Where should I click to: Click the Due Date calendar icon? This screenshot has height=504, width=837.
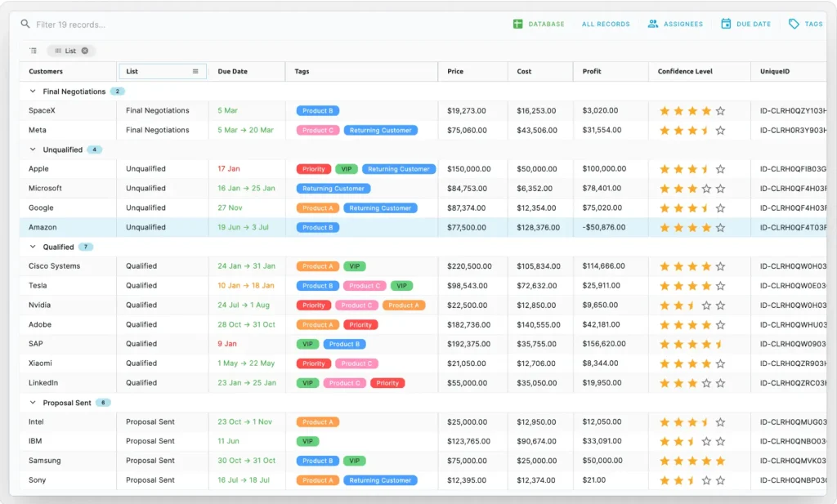click(x=726, y=25)
